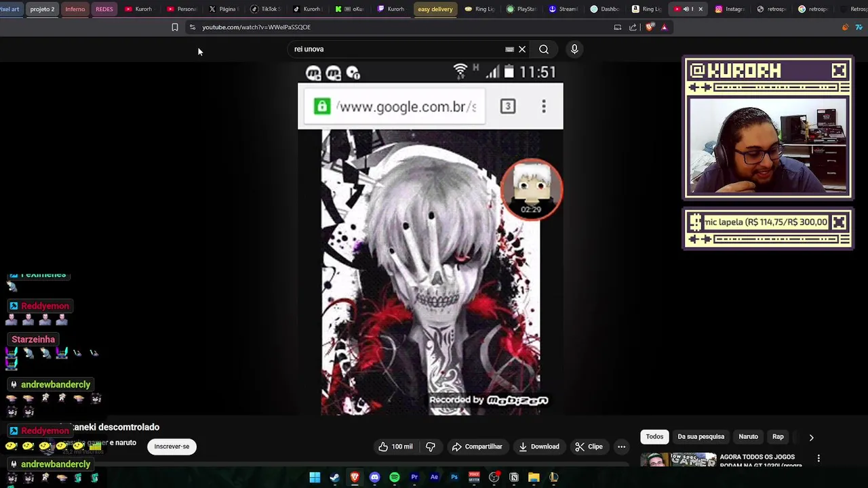
Task: Click the 'Compartilhar' share button
Action: 477,447
